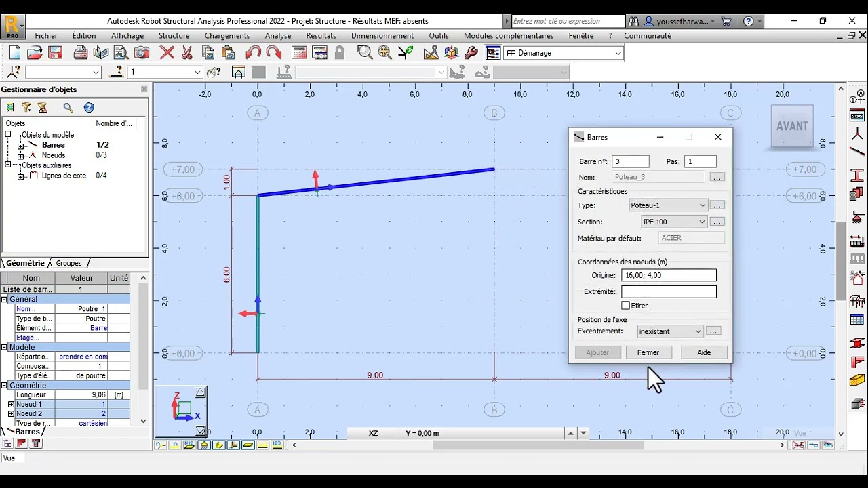Screen dimensions: 868x488
Task: Click the print preview icon
Action: pyautogui.click(x=121, y=53)
